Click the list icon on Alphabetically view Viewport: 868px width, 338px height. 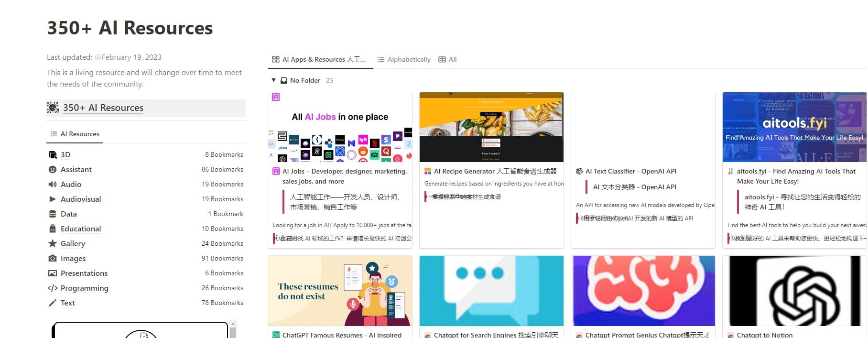[x=381, y=59]
